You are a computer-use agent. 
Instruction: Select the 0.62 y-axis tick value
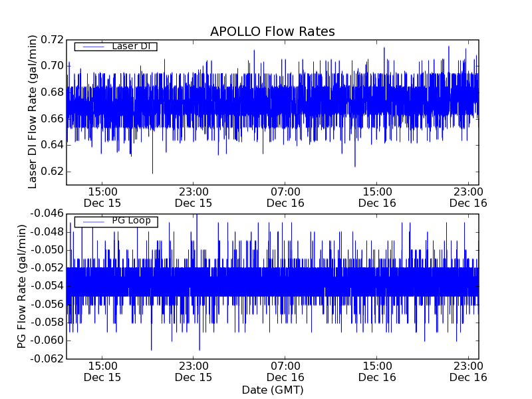(x=53, y=172)
